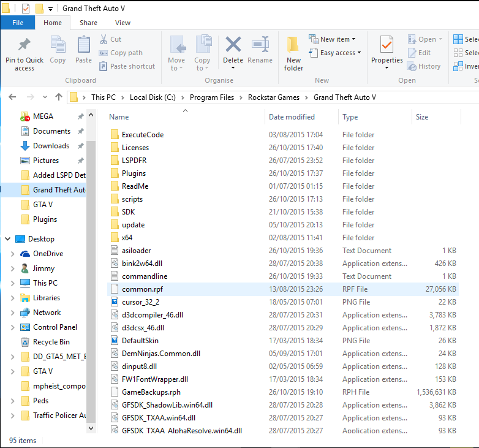Select the cursor_32_2 PNG icon

click(115, 302)
